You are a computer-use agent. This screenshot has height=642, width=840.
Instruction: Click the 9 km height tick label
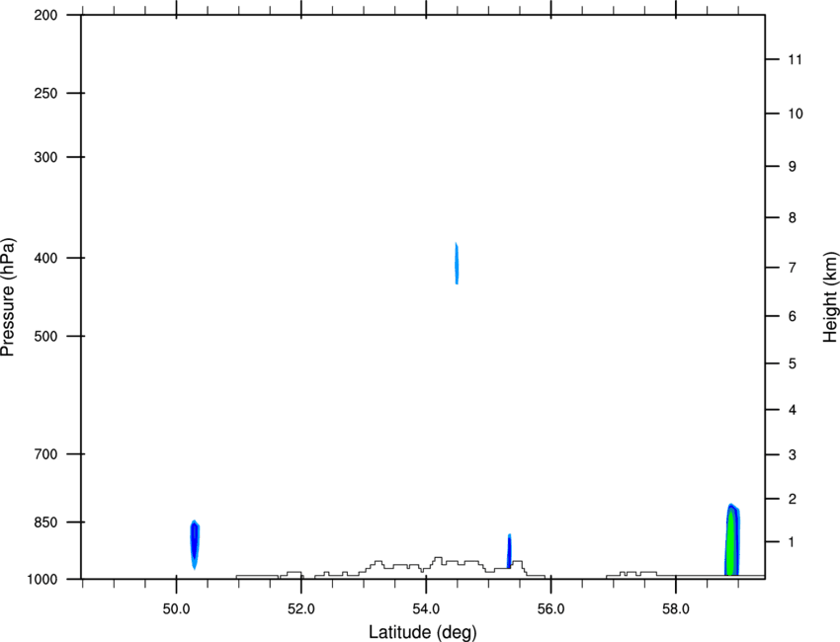coord(793,167)
